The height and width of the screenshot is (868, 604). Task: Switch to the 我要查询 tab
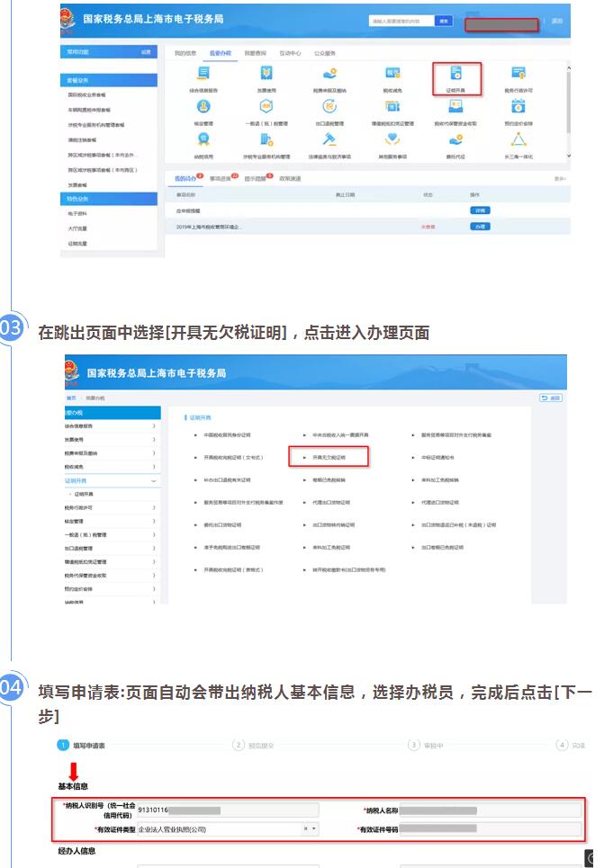(256, 53)
